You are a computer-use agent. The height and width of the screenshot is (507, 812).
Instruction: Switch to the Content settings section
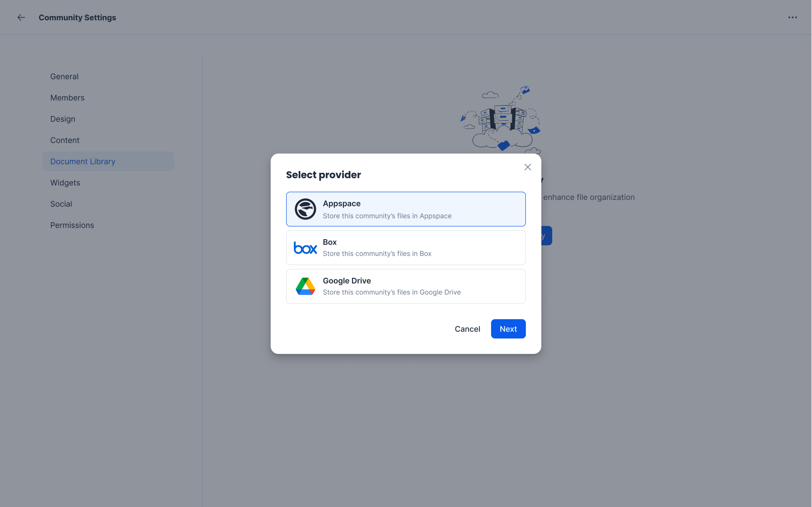(x=65, y=140)
